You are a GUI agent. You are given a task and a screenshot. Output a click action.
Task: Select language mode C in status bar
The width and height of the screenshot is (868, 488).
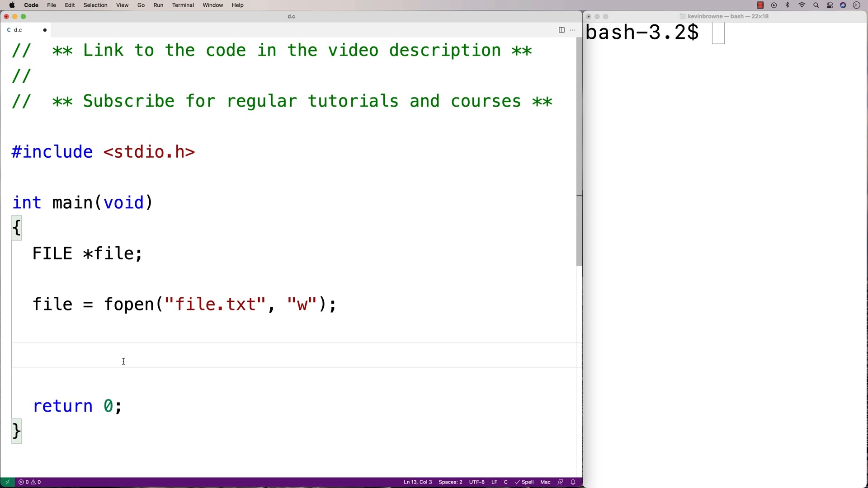506,482
